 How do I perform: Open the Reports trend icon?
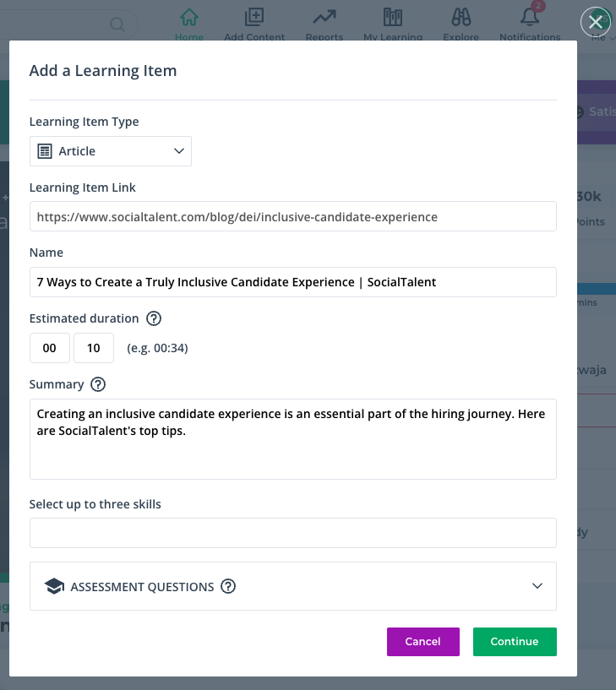pyautogui.click(x=324, y=18)
